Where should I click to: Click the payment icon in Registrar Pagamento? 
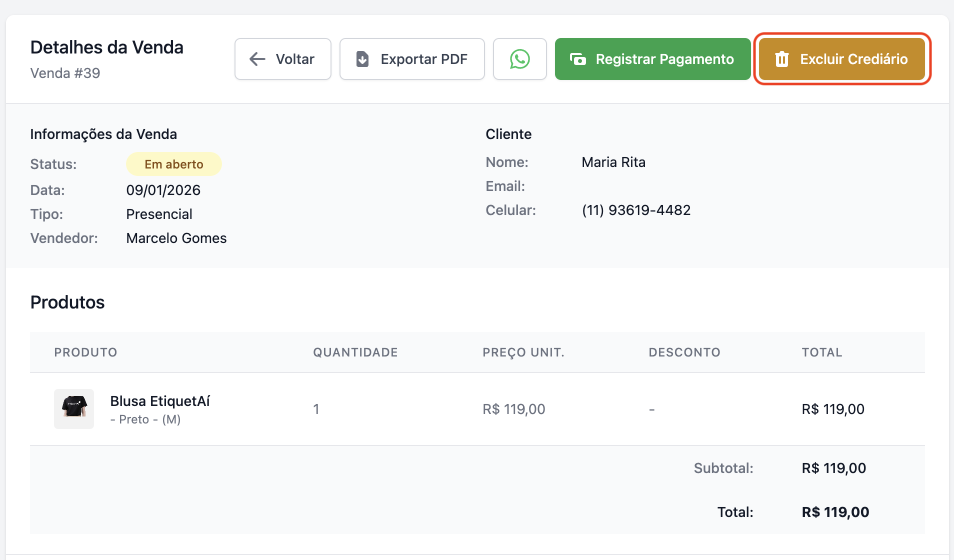[578, 59]
